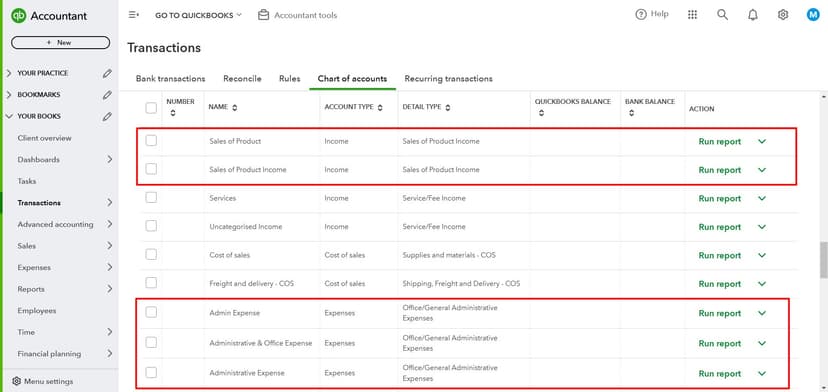Click the QuickBooks Accountant logo
The image size is (828, 392).
coord(49,16)
